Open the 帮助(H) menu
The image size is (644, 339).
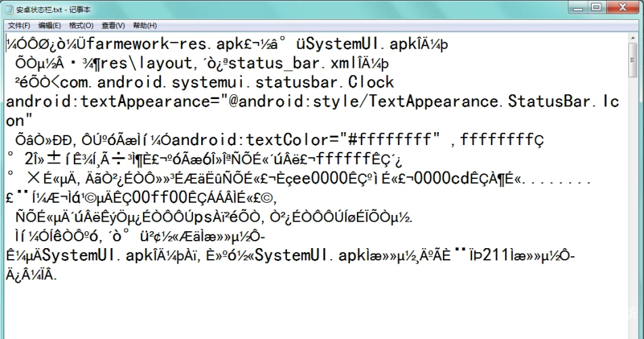point(145,26)
